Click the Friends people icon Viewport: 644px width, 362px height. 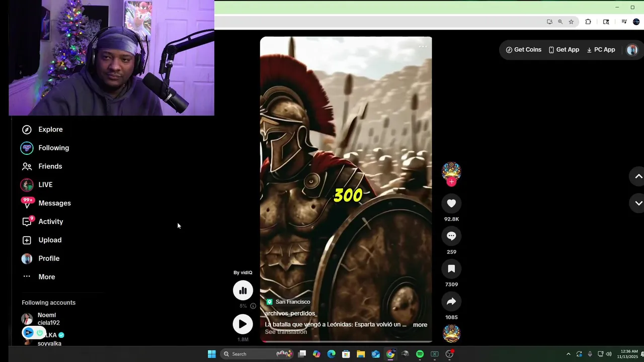[27, 166]
